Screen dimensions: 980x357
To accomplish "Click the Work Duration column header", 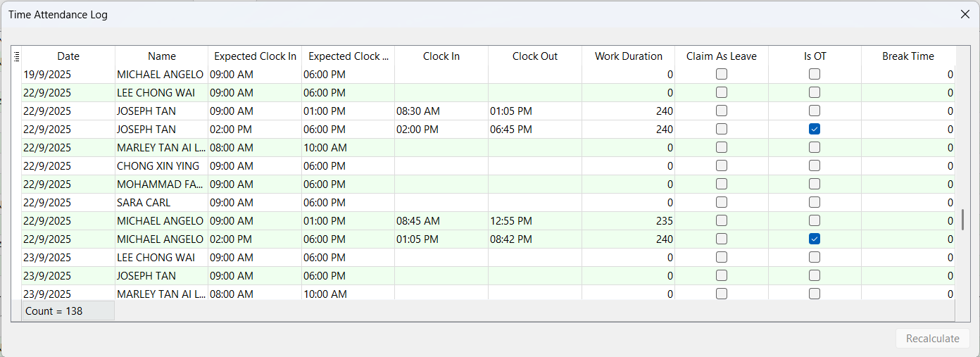I will tap(628, 56).
